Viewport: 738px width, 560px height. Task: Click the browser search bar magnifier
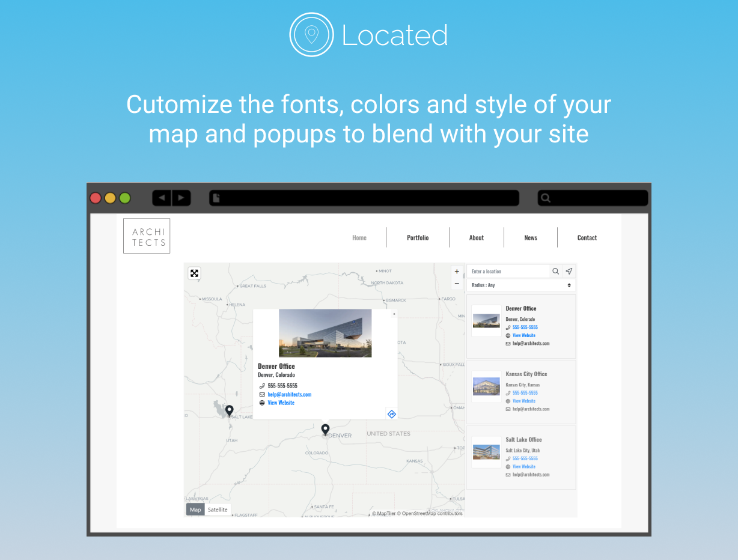[x=546, y=198]
